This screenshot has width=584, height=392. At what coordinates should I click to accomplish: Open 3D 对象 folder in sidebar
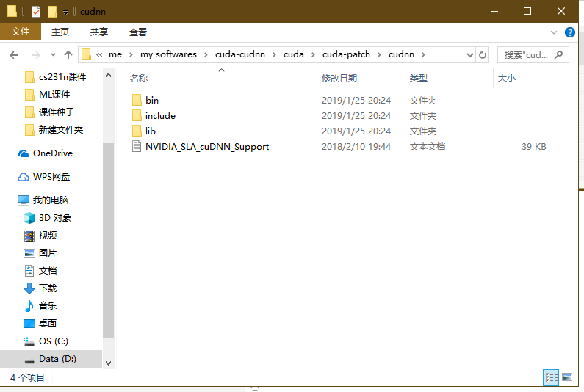coord(47,218)
